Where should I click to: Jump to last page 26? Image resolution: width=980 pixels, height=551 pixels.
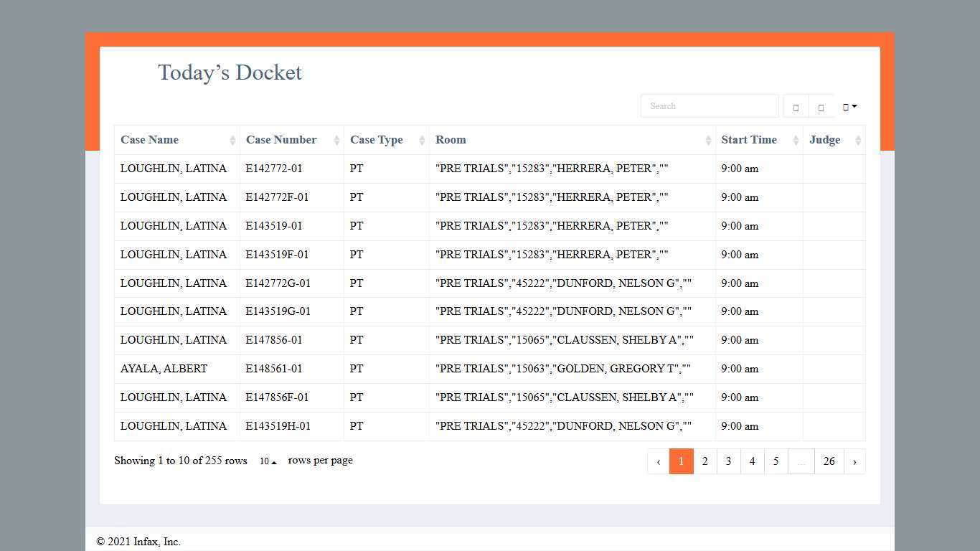tap(829, 461)
